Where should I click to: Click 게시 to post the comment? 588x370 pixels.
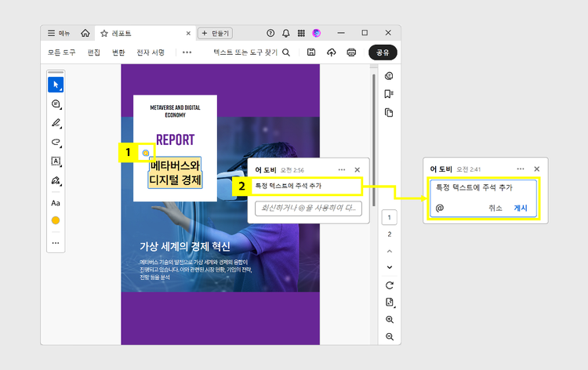point(521,208)
